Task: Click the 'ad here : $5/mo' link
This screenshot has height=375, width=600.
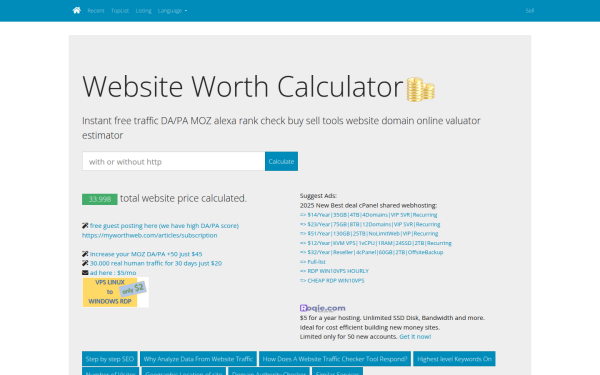Action: tap(113, 273)
